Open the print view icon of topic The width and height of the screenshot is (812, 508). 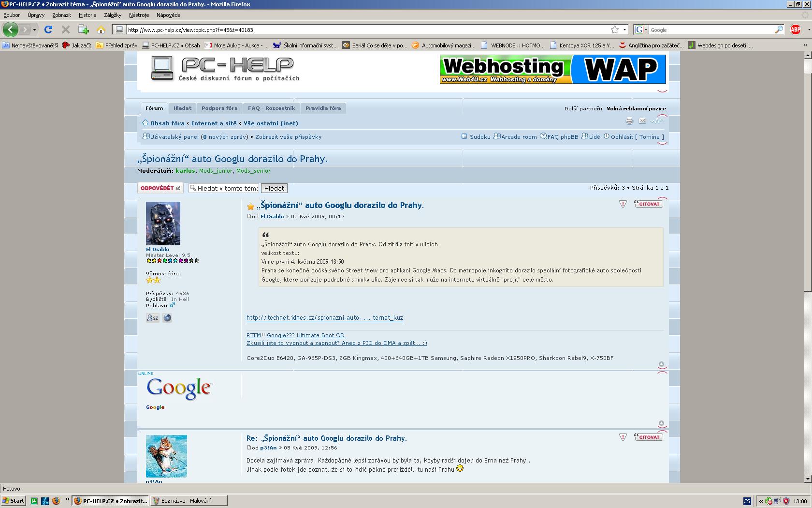pos(629,121)
